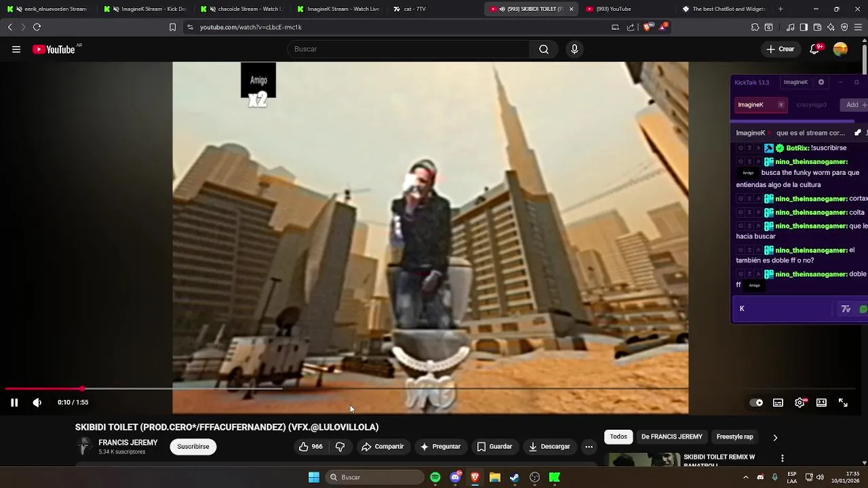The image size is (868, 488).
Task: Open Steam from the taskbar
Action: click(x=515, y=477)
